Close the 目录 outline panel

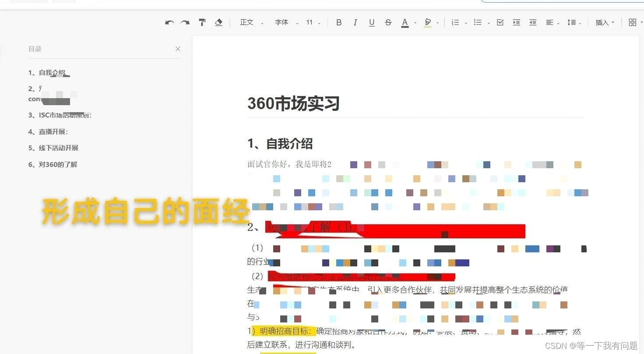178,49
